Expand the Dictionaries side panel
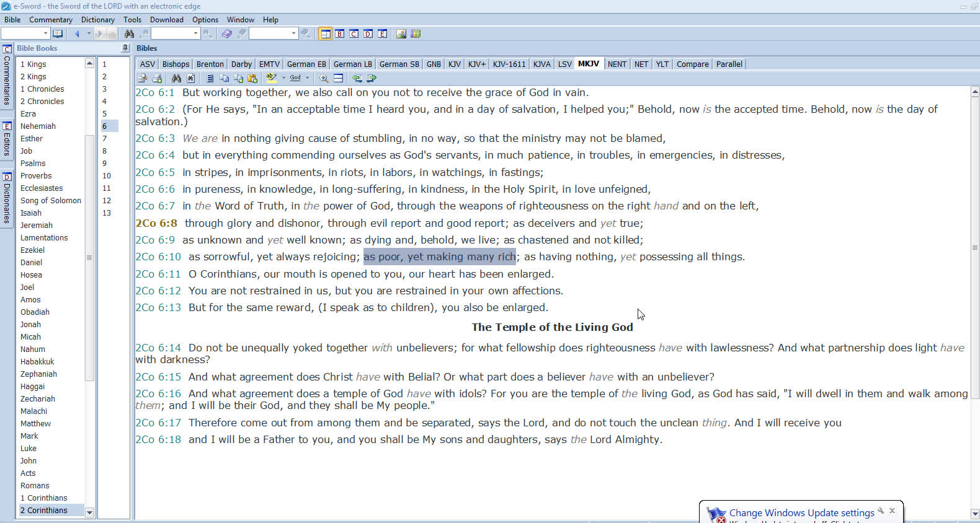This screenshot has width=980, height=523. (7, 198)
